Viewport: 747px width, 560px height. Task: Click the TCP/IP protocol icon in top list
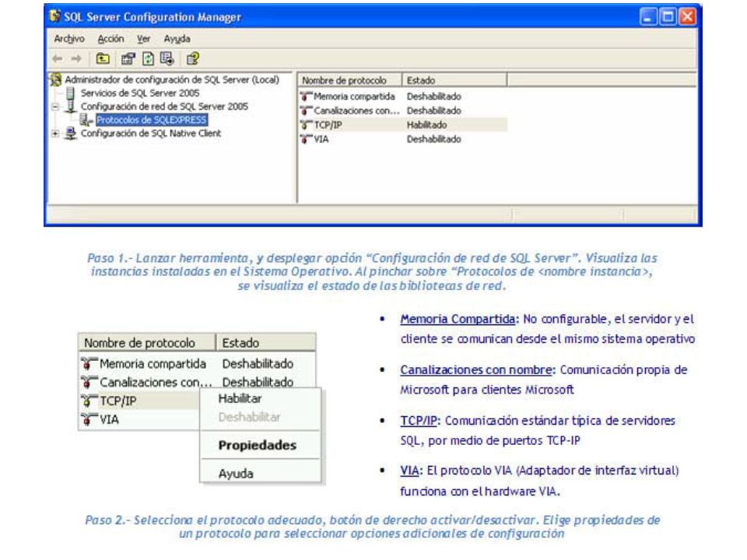(x=306, y=124)
